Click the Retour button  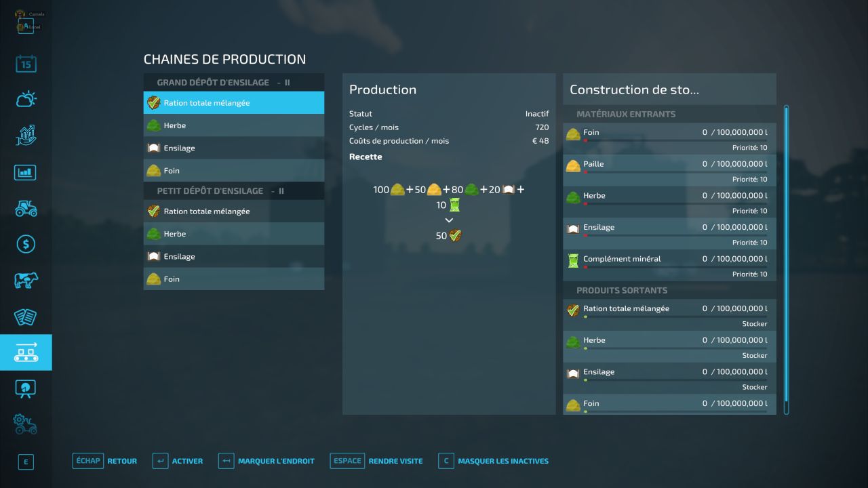(x=121, y=461)
